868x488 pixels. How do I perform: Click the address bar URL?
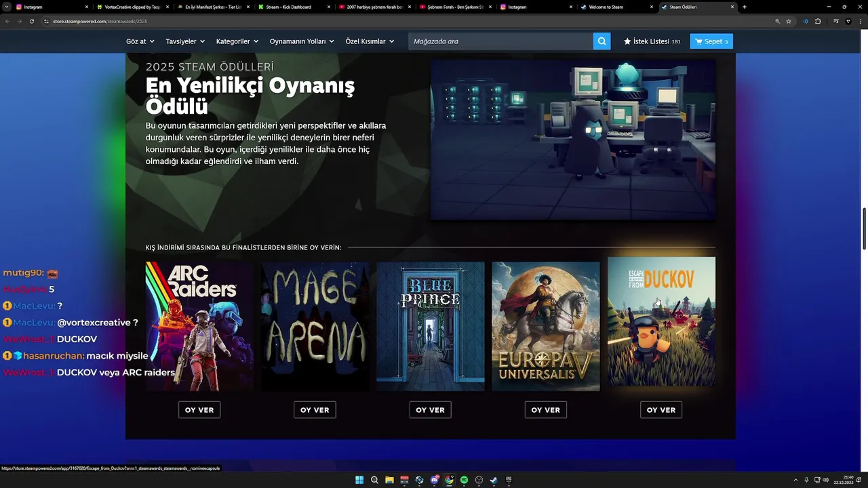click(100, 21)
